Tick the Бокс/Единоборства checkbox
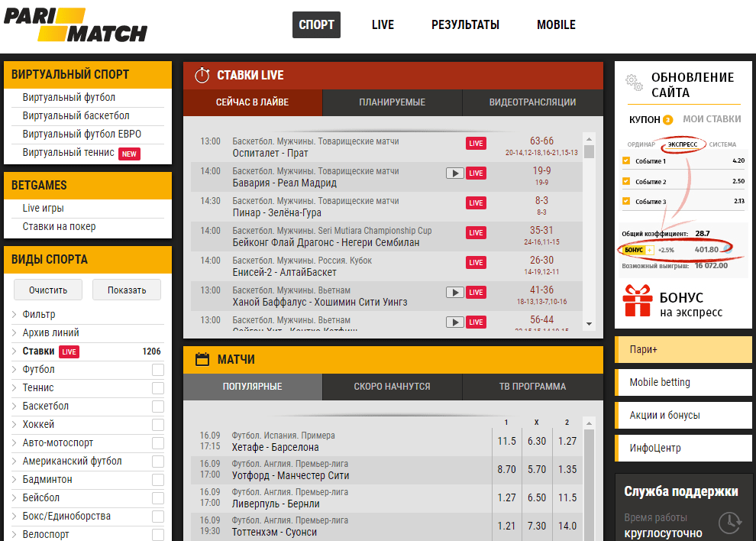The width and height of the screenshot is (756, 541). pyautogui.click(x=157, y=517)
